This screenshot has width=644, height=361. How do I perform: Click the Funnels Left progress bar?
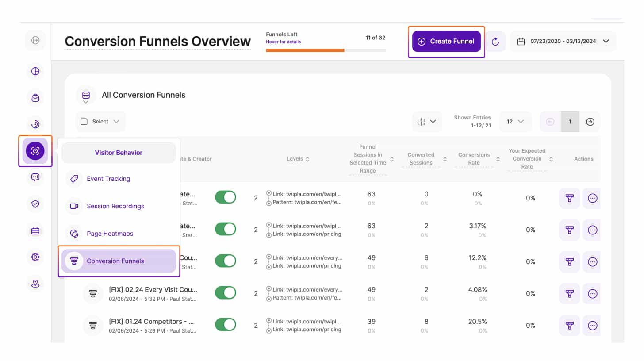326,50
